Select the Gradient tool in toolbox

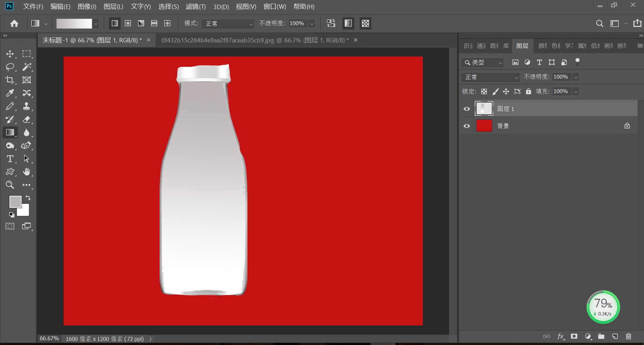pyautogui.click(x=10, y=132)
